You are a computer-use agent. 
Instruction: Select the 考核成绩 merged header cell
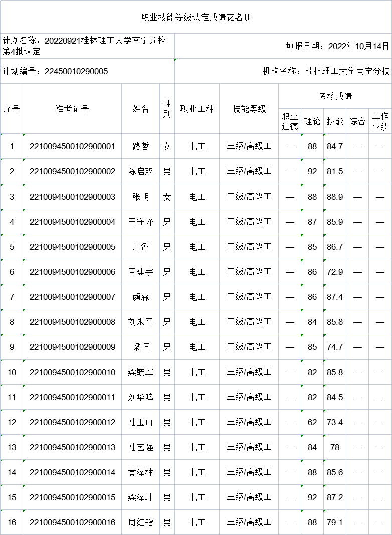335,96
